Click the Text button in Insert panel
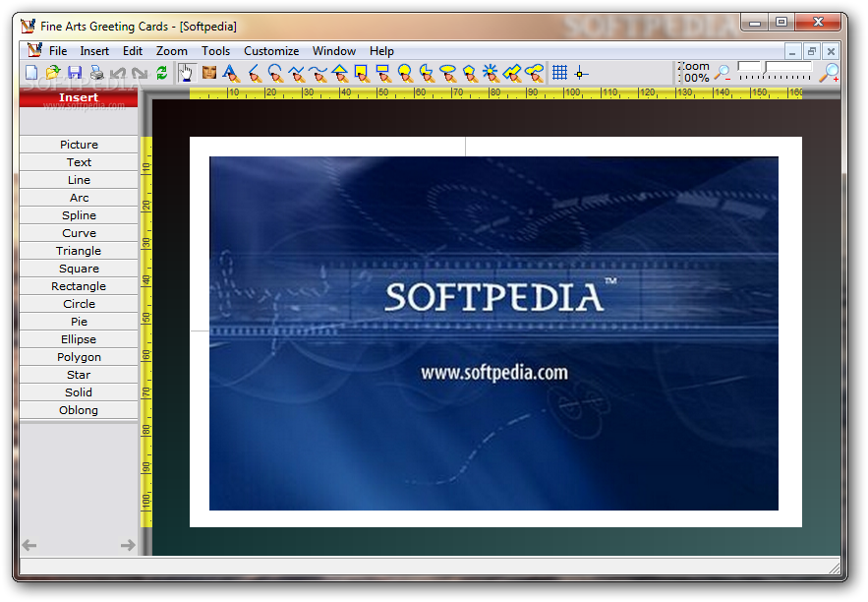868x602 pixels. coord(79,162)
